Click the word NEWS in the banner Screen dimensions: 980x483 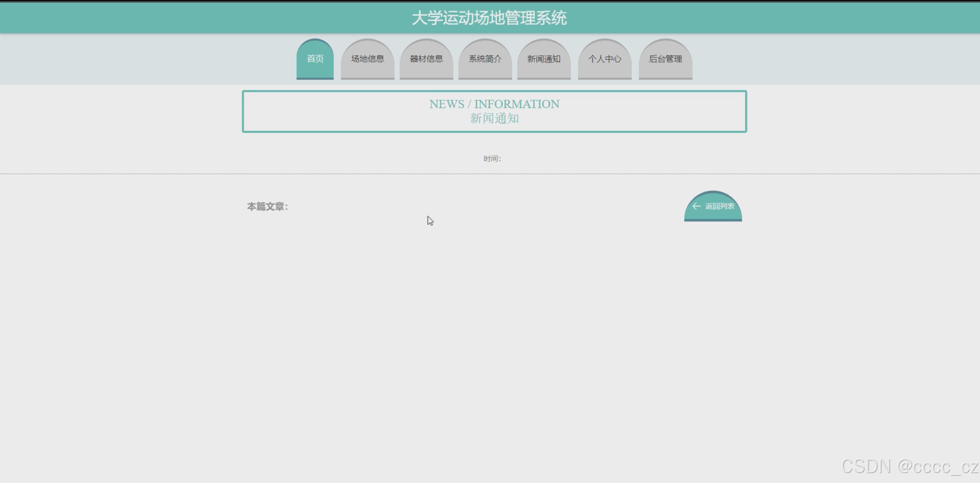tap(446, 104)
